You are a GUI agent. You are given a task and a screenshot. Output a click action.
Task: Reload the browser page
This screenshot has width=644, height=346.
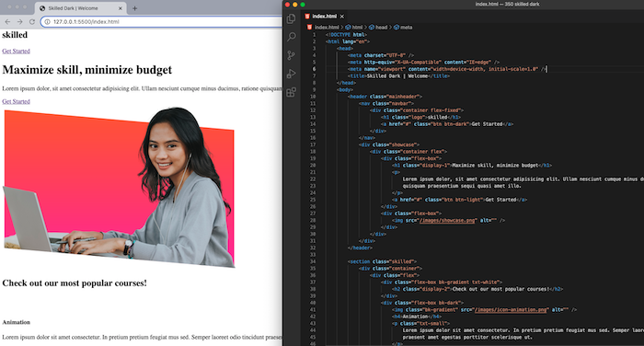(32, 21)
